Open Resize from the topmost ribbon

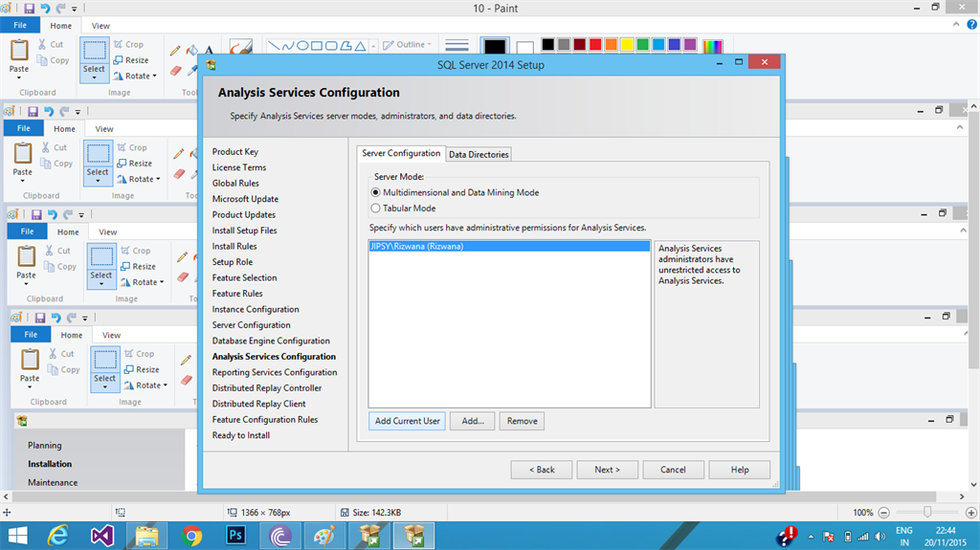pos(131,60)
